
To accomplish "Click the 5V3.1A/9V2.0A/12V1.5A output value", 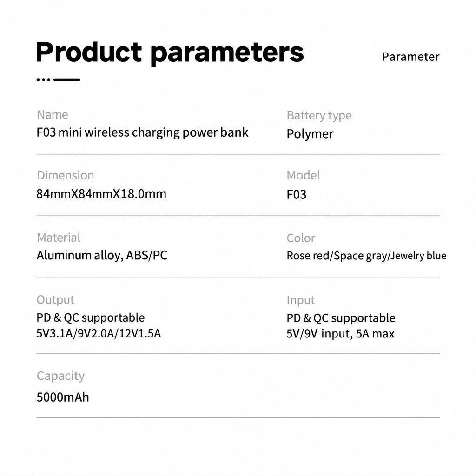I will click(99, 334).
